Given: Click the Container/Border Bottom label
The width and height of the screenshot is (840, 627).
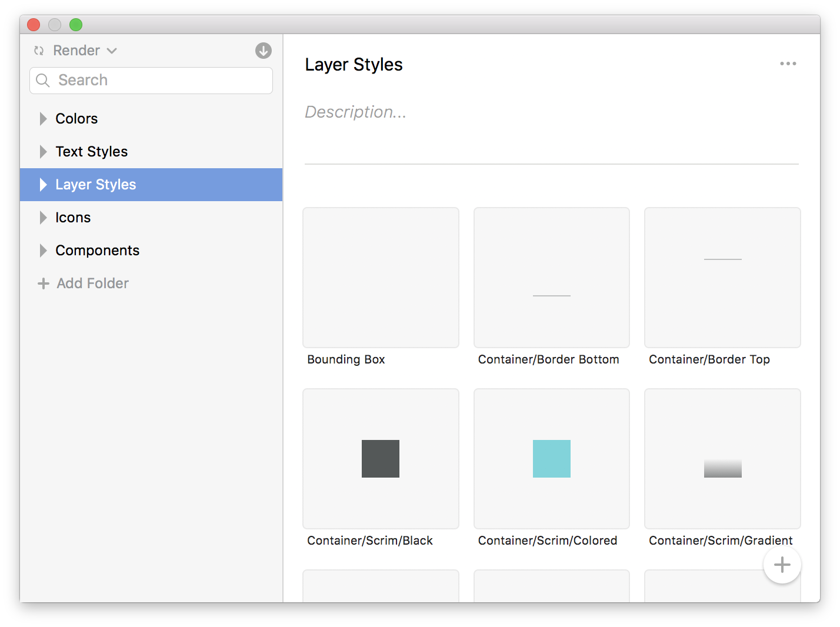Looking at the screenshot, I should click(x=549, y=359).
